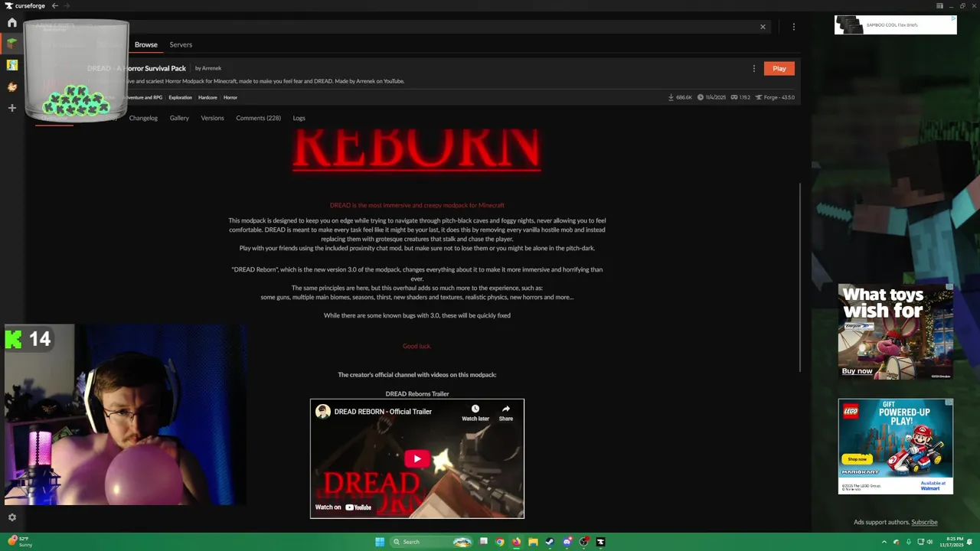The image size is (980, 551).
Task: Open the Task View taskbar icon
Action: pyautogui.click(x=483, y=542)
